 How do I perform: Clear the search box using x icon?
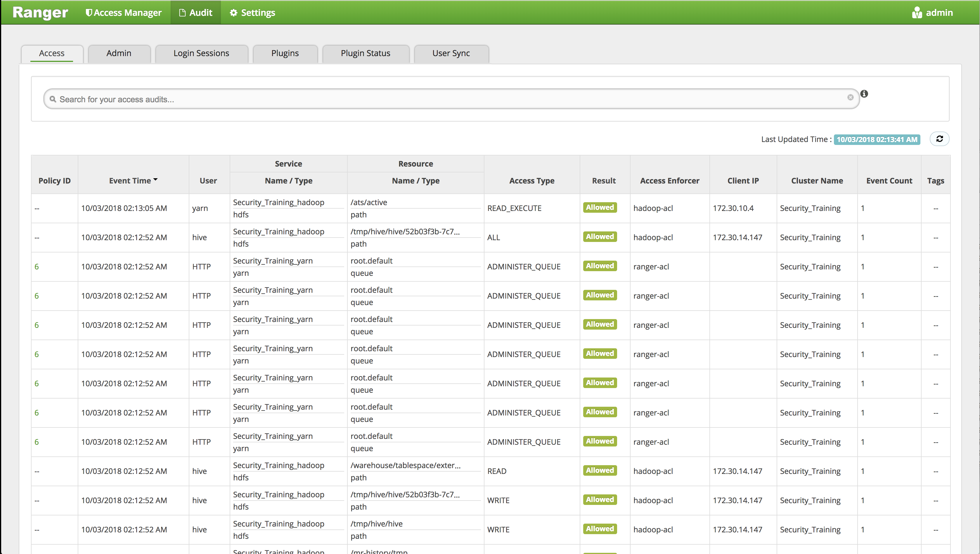pyautogui.click(x=850, y=97)
